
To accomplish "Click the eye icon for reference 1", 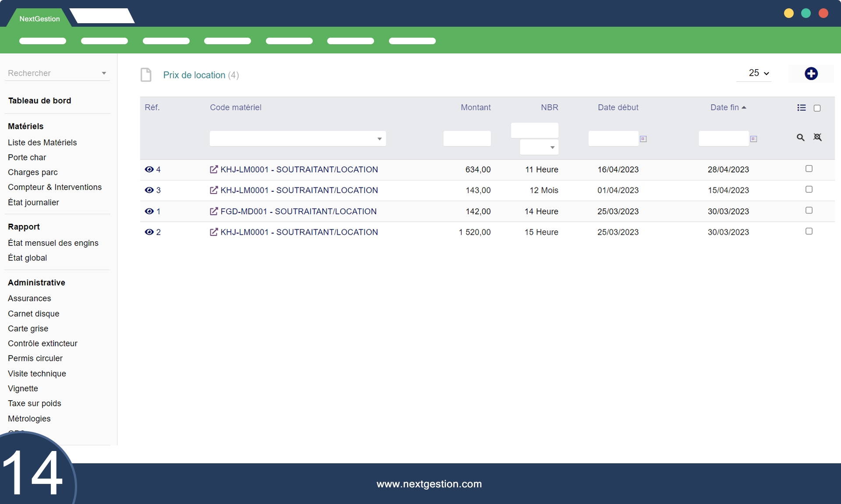I will (149, 211).
